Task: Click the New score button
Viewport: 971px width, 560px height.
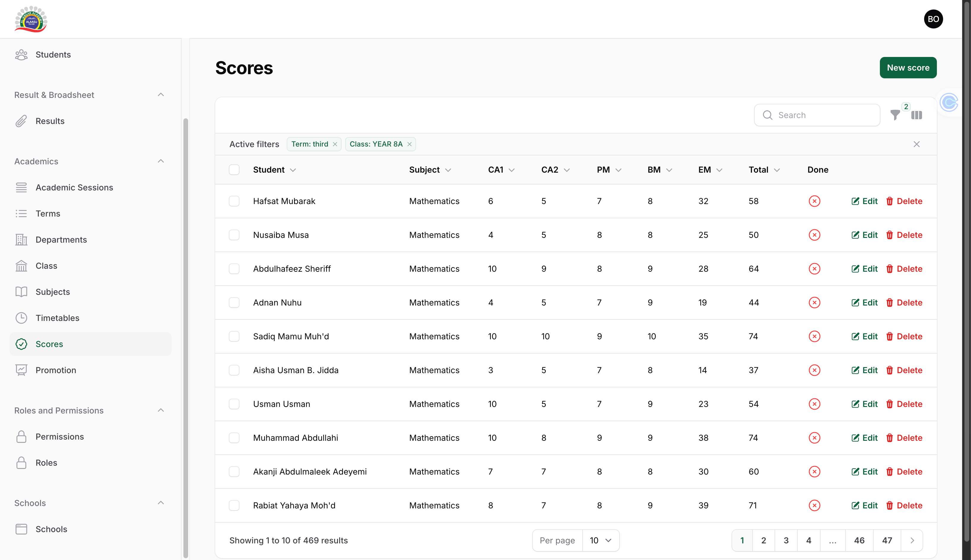Action: (908, 68)
